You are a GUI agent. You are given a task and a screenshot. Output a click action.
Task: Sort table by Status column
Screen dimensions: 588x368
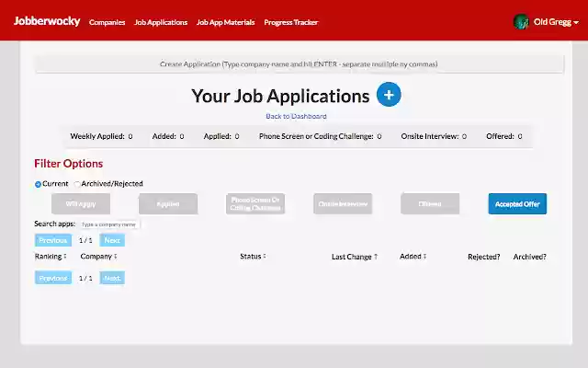254,257
